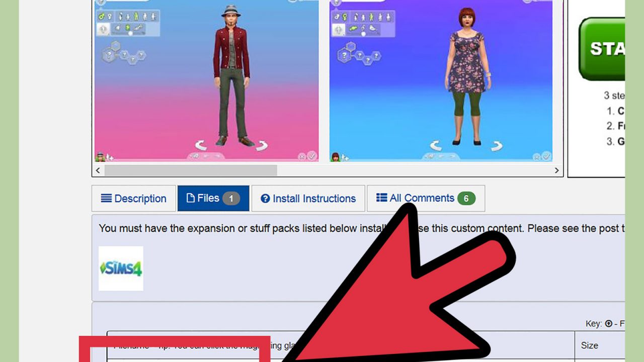This screenshot has height=362, width=644.
Task: Click the rotate-right arrow under the male Sim
Action: (x=262, y=145)
